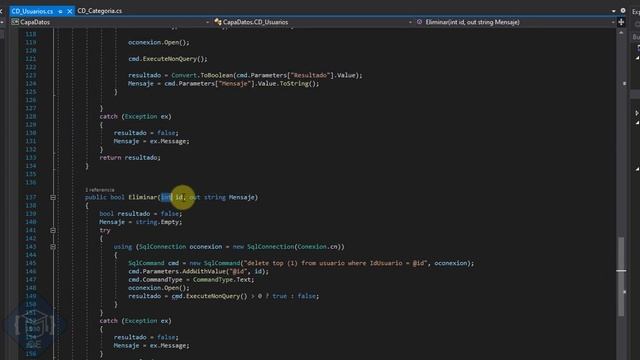Viewport: 640px width, 360px height.
Task: Click line number 145 in the margin
Action: [x=31, y=263]
